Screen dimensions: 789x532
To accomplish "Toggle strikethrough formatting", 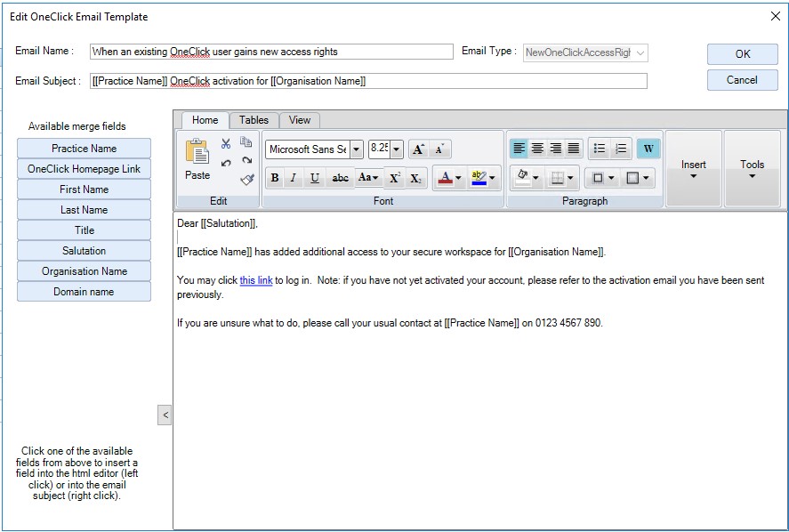I will coord(340,178).
